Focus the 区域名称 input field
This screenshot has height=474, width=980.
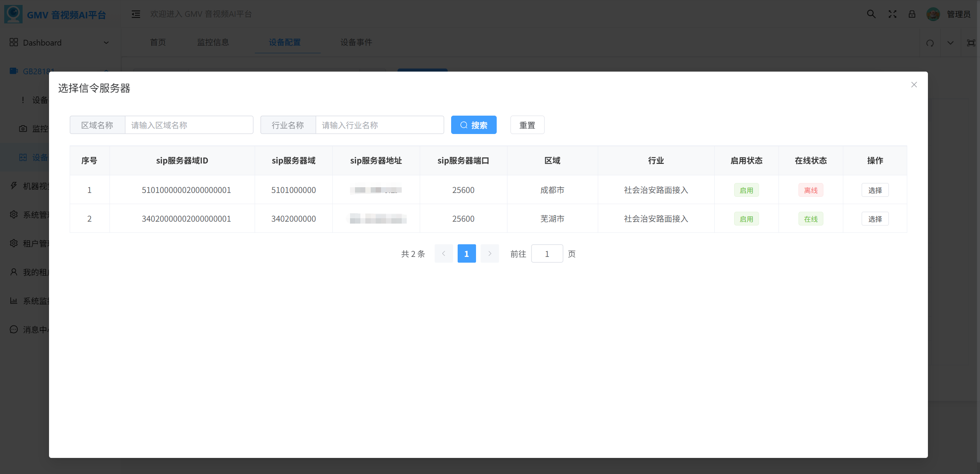coord(189,125)
